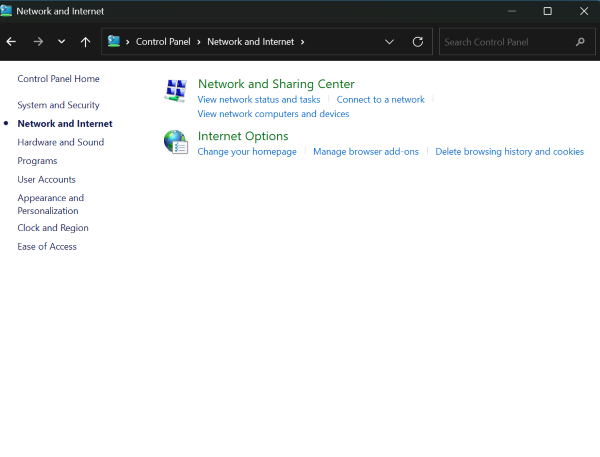Open the recent locations dropdown
This screenshot has width=600, height=457.
(62, 42)
